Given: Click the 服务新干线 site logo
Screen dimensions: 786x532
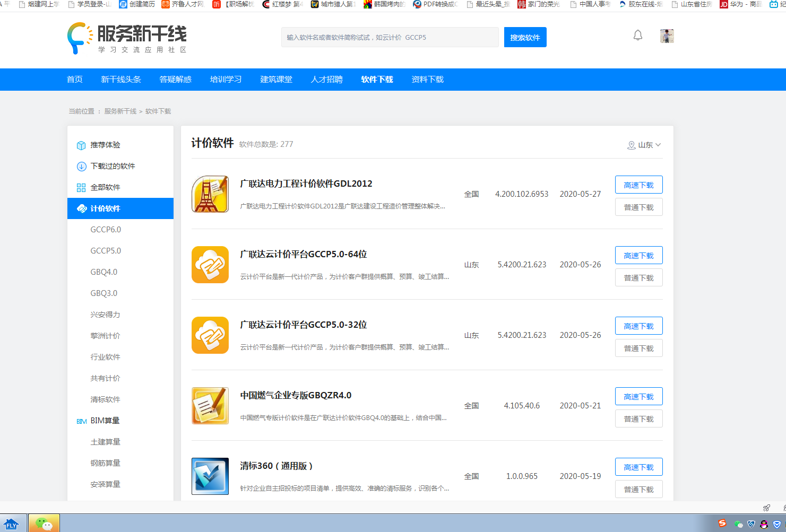Looking at the screenshot, I should click(127, 38).
